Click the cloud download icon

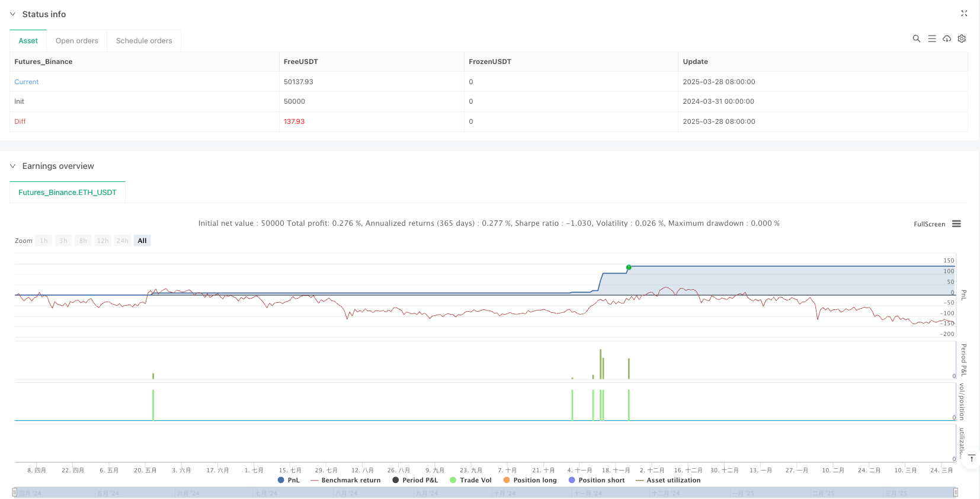[x=947, y=39]
